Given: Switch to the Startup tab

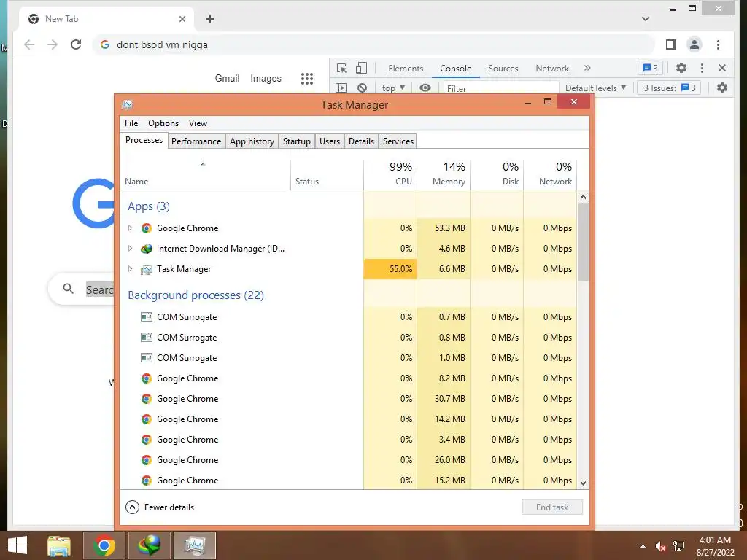Looking at the screenshot, I should (296, 141).
